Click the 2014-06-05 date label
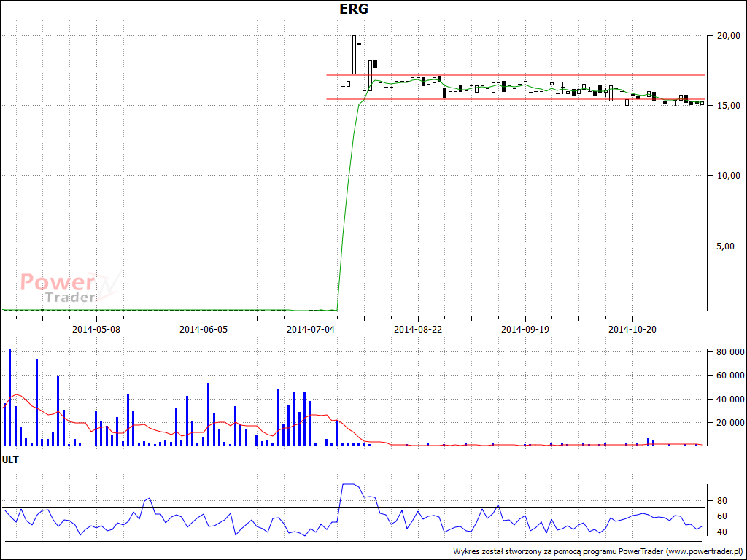Viewport: 747px width, 560px height. point(204,329)
